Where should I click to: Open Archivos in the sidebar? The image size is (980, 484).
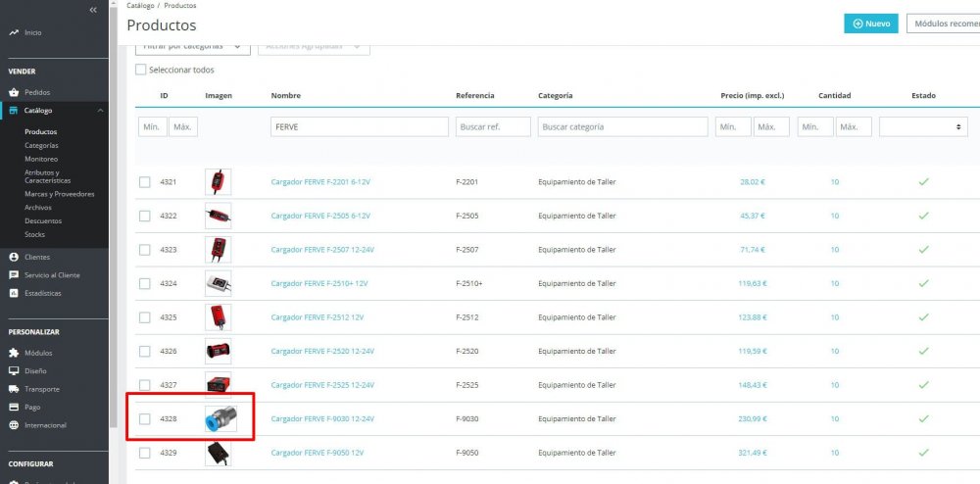tap(38, 208)
